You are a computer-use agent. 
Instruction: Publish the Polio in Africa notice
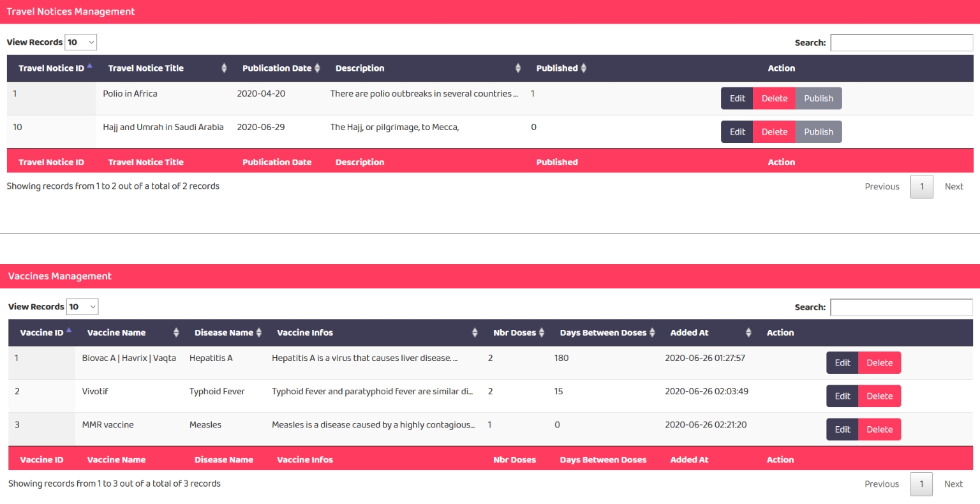click(819, 98)
